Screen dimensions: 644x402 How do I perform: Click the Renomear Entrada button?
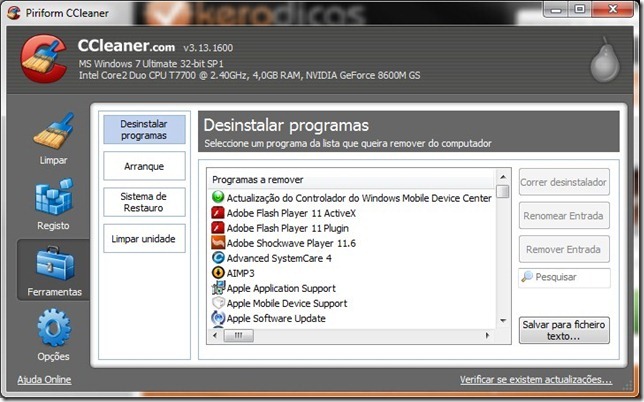(x=564, y=216)
